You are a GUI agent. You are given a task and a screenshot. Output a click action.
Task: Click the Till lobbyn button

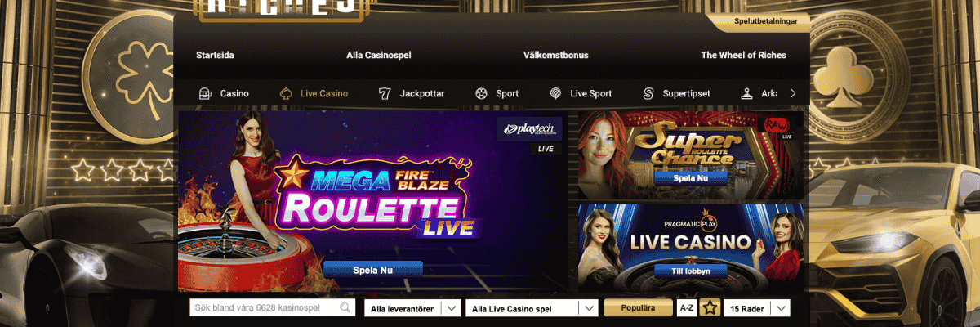coord(691,271)
